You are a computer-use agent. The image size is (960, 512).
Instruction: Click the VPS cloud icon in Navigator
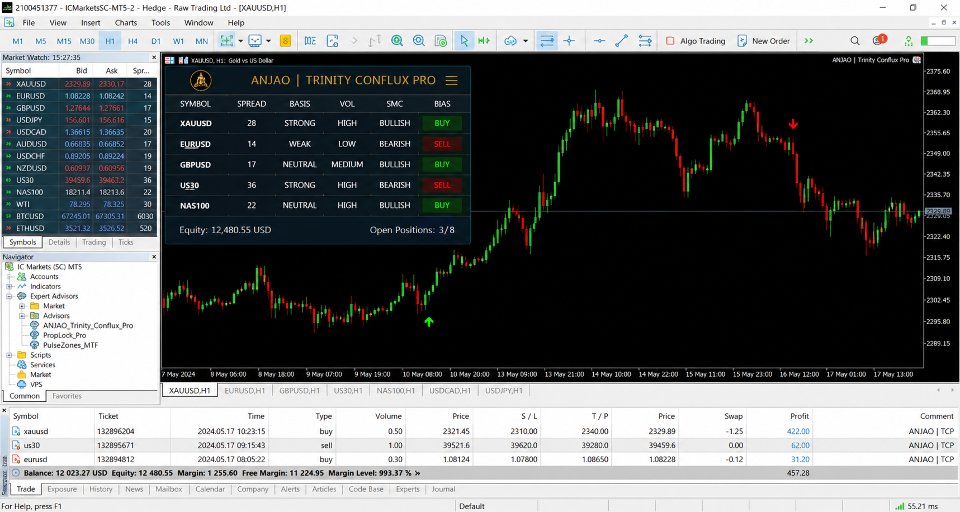tap(21, 385)
